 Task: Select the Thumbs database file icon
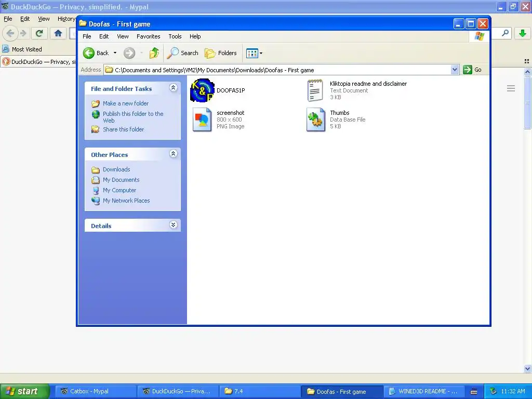pyautogui.click(x=315, y=119)
